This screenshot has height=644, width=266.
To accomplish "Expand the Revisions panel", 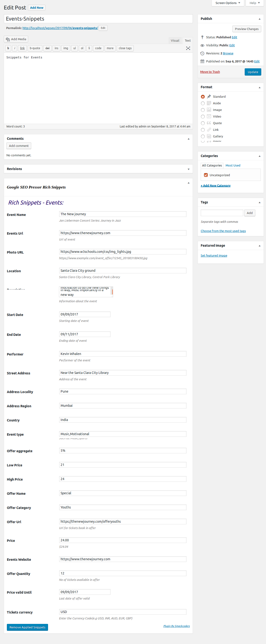I will click(188, 169).
